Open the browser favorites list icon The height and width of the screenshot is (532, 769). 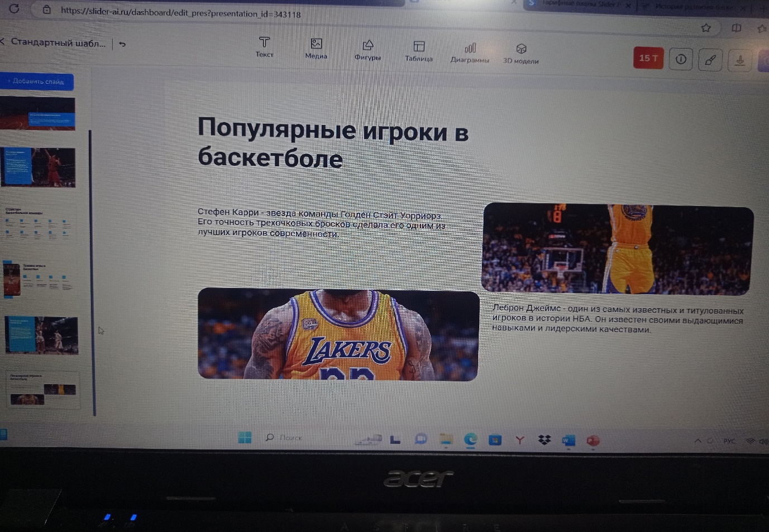click(x=762, y=28)
